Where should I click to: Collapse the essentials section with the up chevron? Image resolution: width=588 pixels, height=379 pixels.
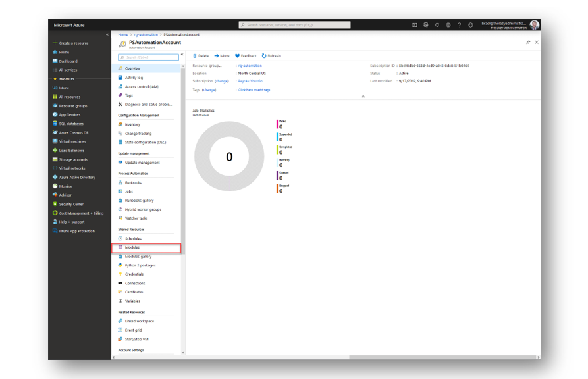coord(363,96)
